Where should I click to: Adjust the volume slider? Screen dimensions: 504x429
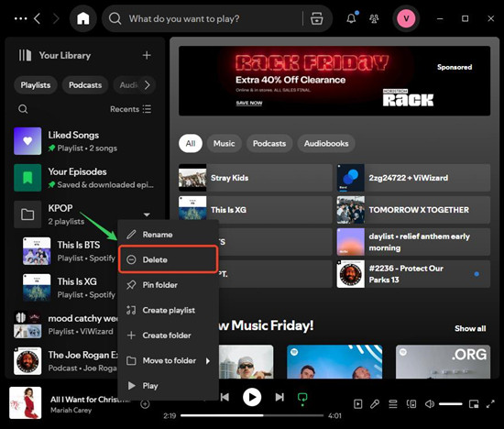tap(451, 404)
